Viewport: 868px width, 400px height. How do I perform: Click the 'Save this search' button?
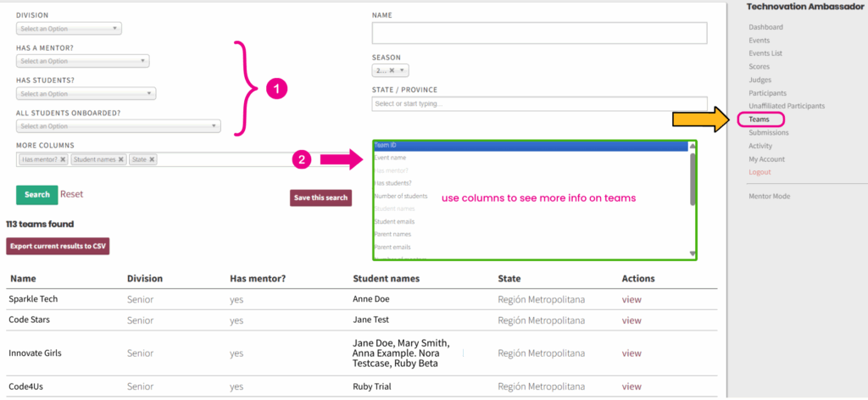point(320,197)
